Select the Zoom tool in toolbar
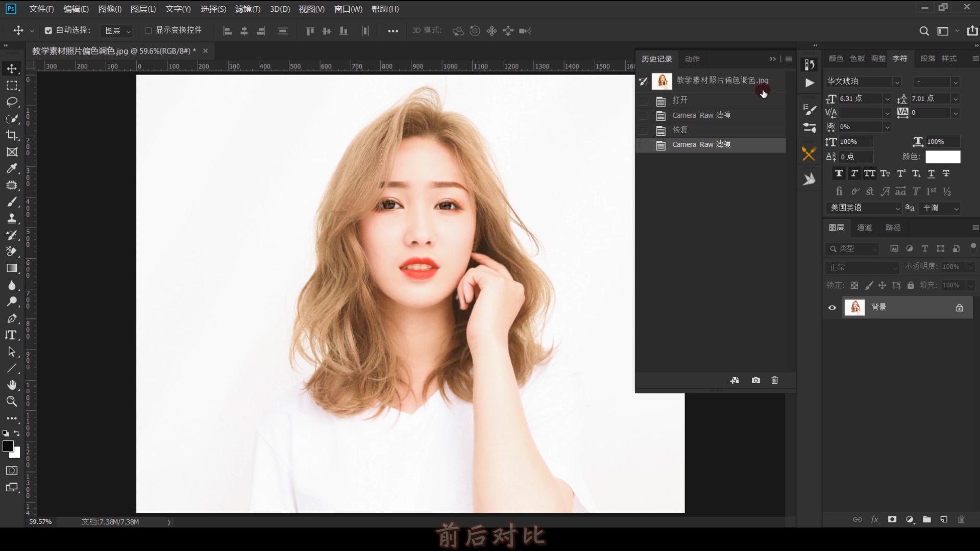Image resolution: width=980 pixels, height=551 pixels. (12, 402)
